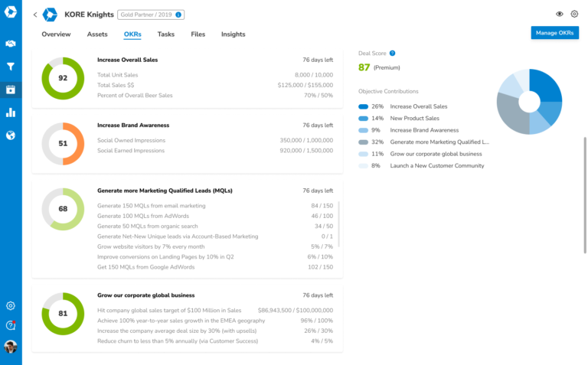This screenshot has height=365, width=588.
Task: Open the Increase Brand Awareness objective
Action: pos(133,125)
